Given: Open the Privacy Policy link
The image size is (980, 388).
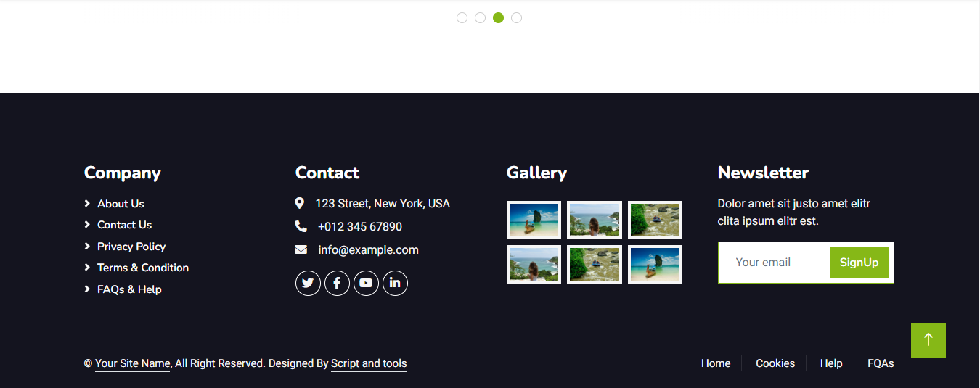Looking at the screenshot, I should tap(131, 247).
